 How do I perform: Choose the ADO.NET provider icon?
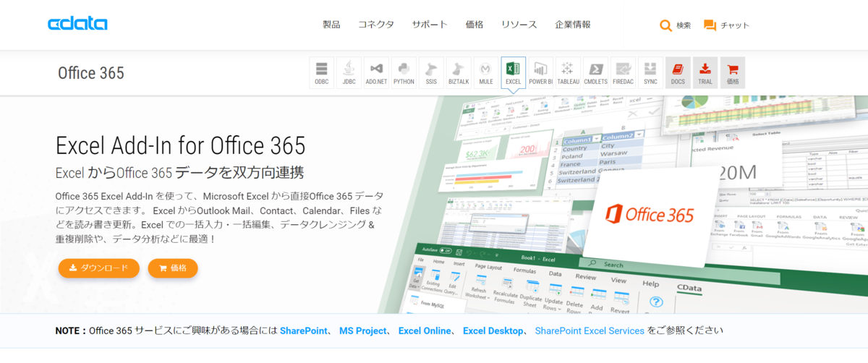click(376, 73)
